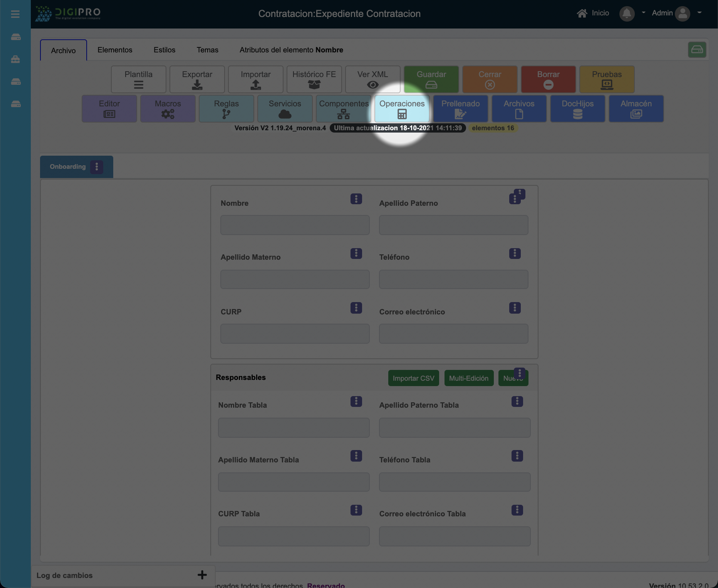Viewport: 718px width, 588px height.
Task: Open Componentes hierarchy tool
Action: pos(343,109)
